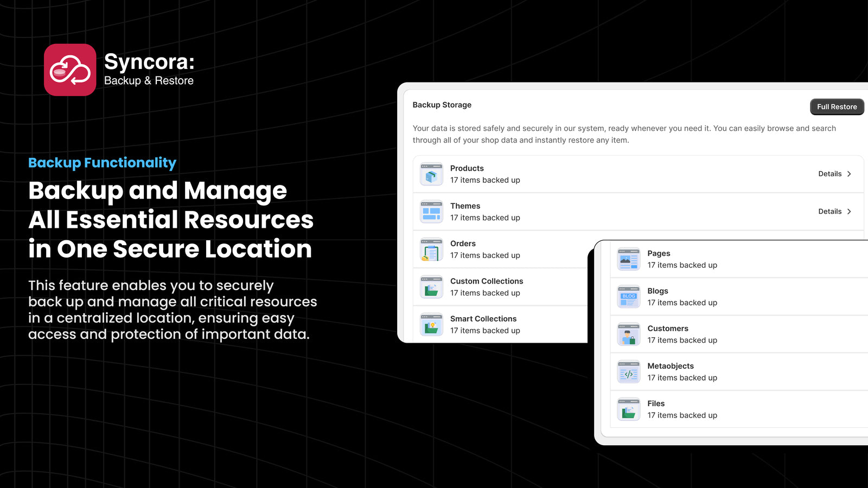Select the Files icon
The height and width of the screenshot is (488, 868).
tap(628, 409)
